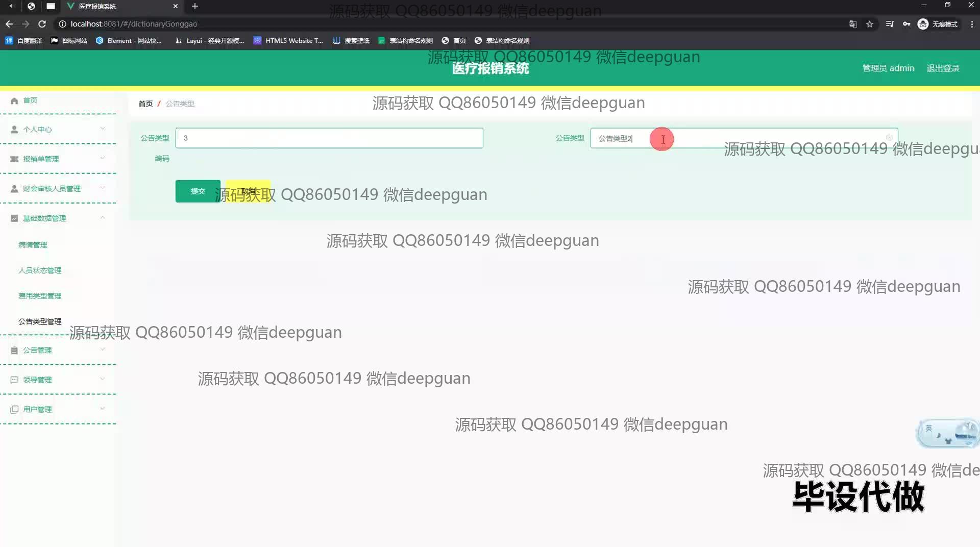Click the browser back arrow
980x547 pixels.
pyautogui.click(x=9, y=24)
